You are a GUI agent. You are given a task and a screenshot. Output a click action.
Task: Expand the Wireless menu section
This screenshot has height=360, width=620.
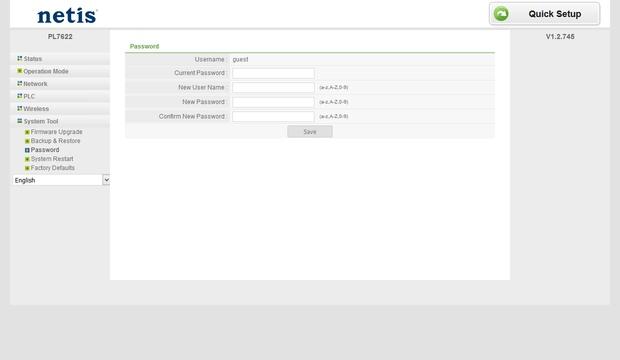(x=36, y=108)
